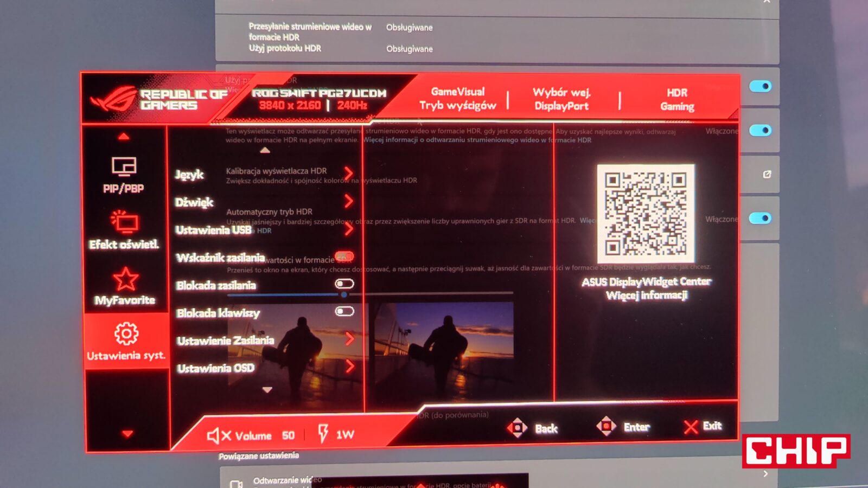
Task: Click the ROG Republic of Gamers logo
Action: coord(114,100)
